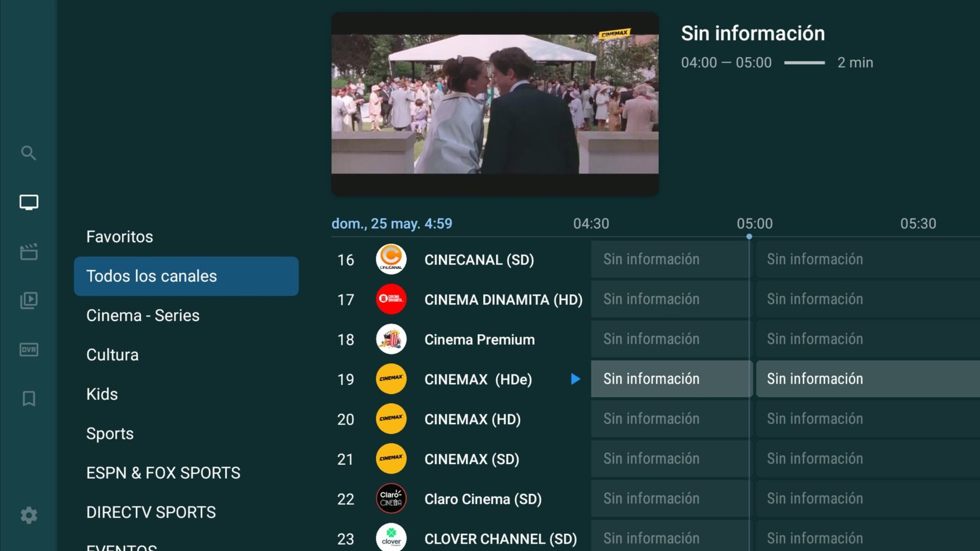Screen dimensions: 980x551
Task: Open the ESPN & FOX SPORTS category
Action: [x=163, y=473]
